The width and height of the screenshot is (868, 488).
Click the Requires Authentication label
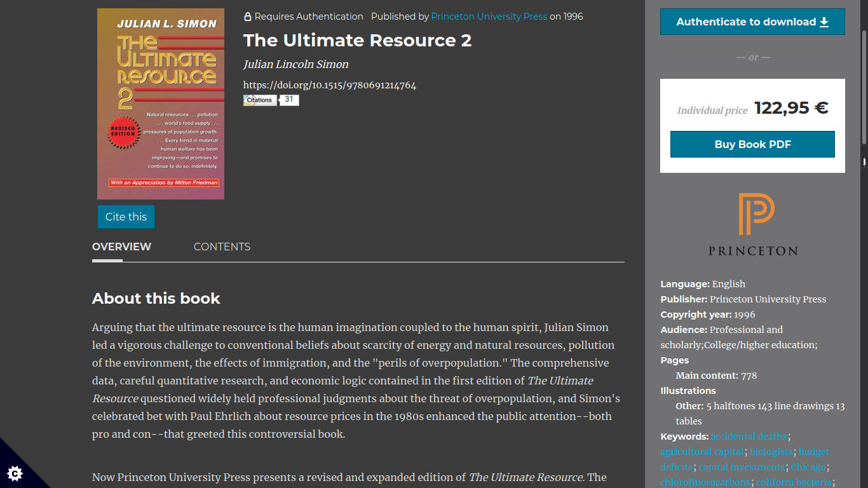[309, 17]
